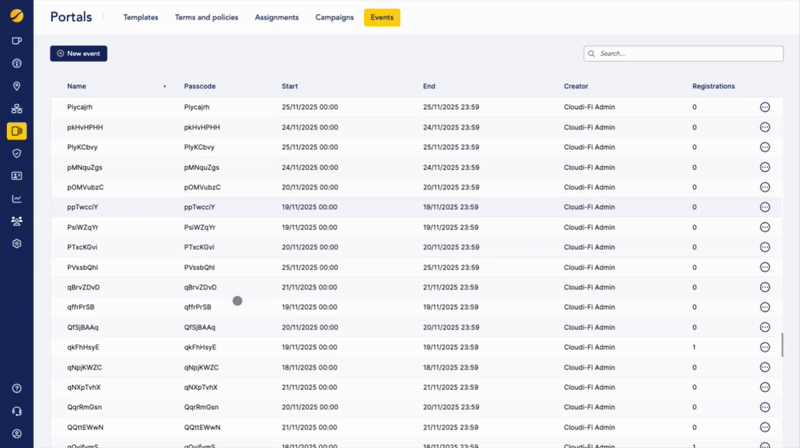Open actions menu for qffrPrSB event
Image resolution: width=800 pixels, height=448 pixels.
765,307
